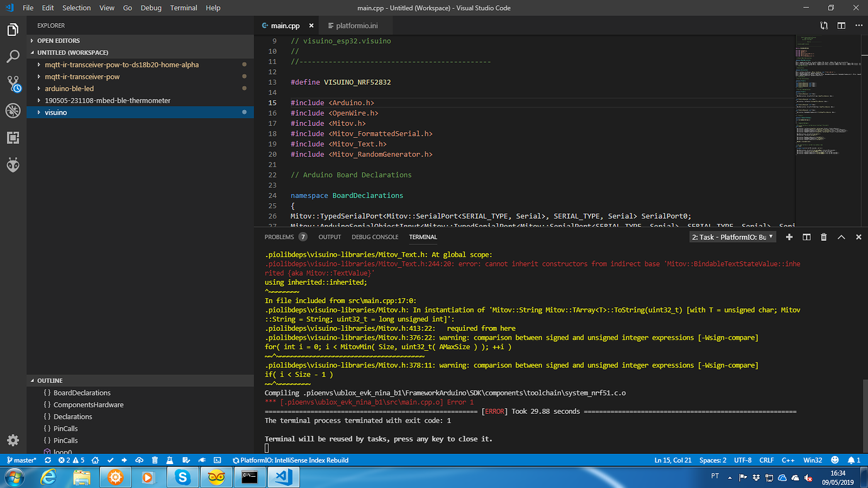
Task: Switch to the OUTPUT panel tab
Action: click(330, 237)
